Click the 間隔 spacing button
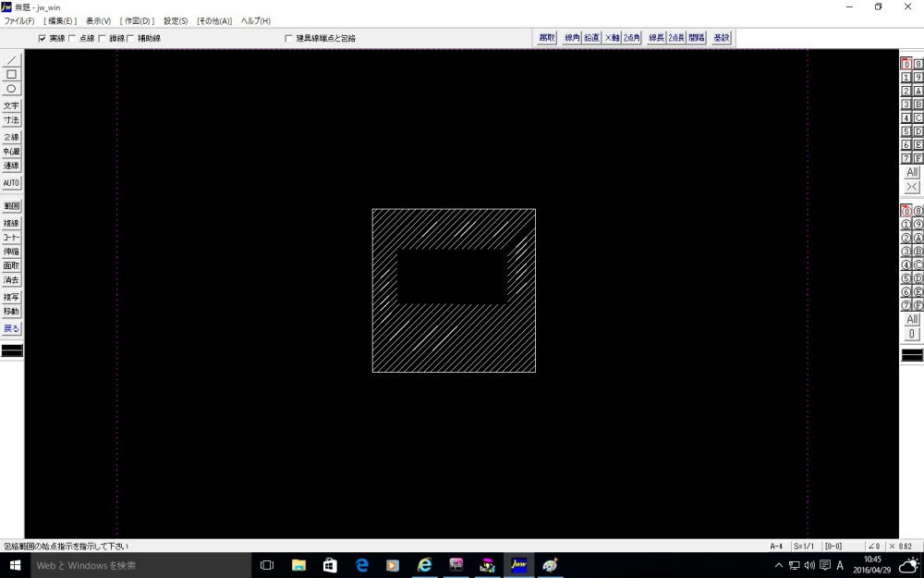 (697, 38)
